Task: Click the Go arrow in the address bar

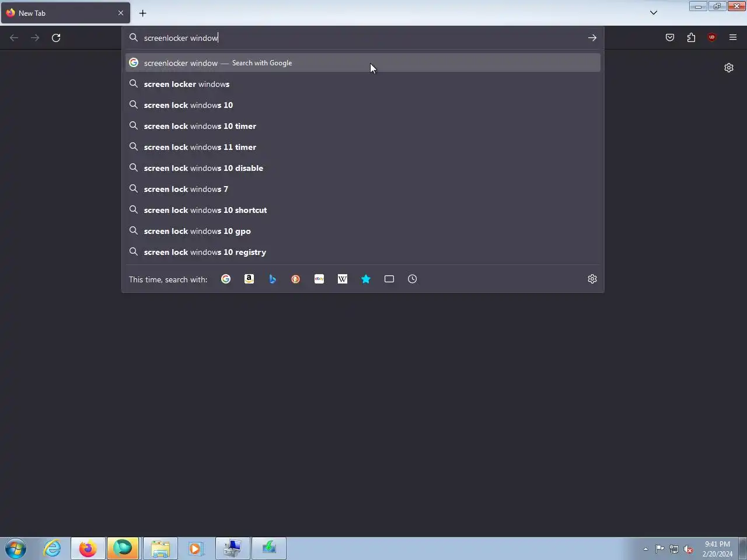Action: coord(592,38)
